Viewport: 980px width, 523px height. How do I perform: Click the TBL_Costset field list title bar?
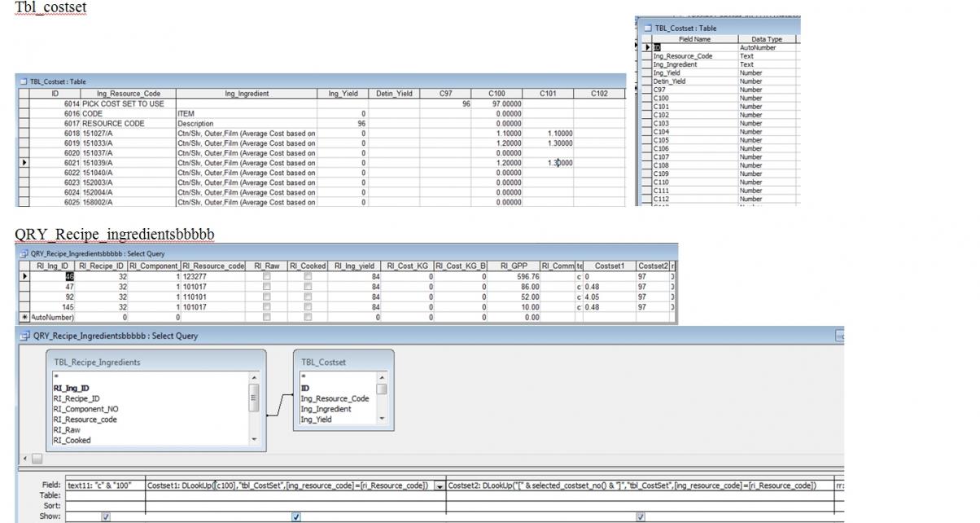343,361
